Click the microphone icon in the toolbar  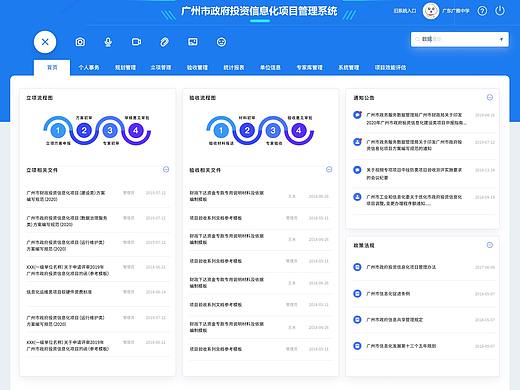pyautogui.click(x=108, y=42)
